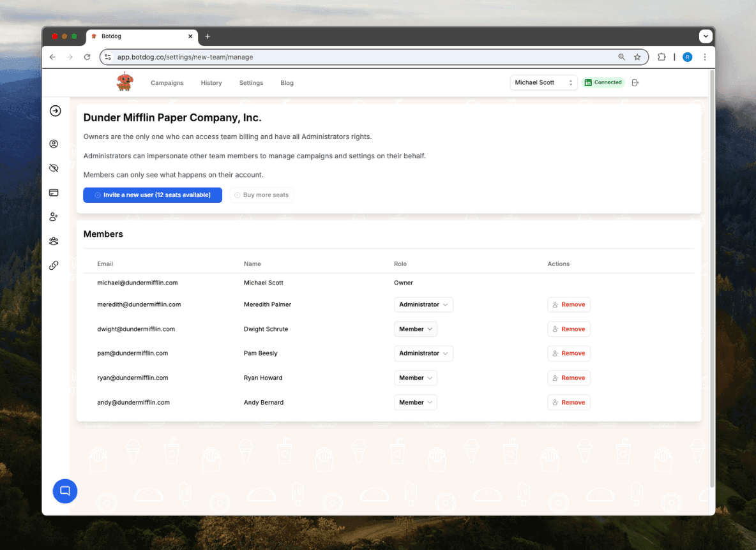756x550 pixels.
Task: Click the zoom magnifier icon in address bar
Action: tap(621, 57)
